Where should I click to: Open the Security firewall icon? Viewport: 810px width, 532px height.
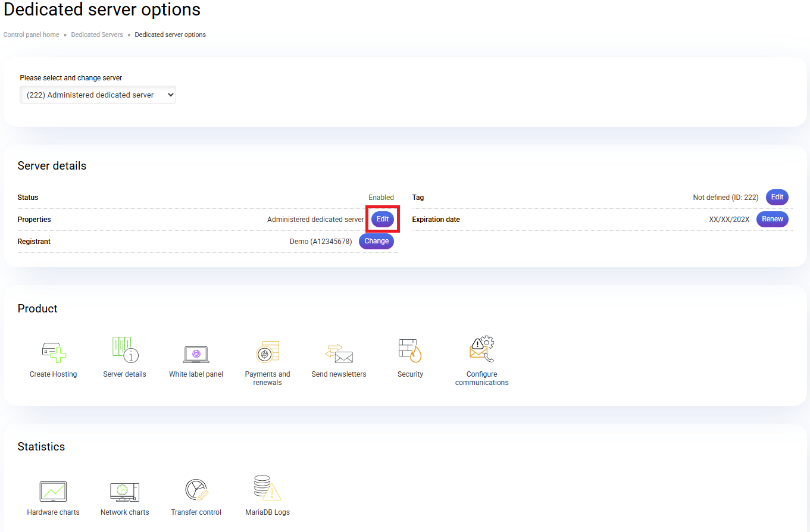tap(410, 351)
